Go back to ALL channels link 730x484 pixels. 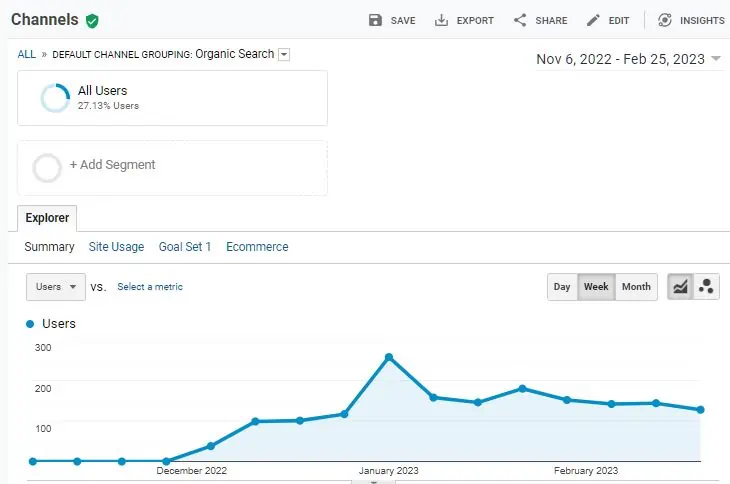pos(27,54)
